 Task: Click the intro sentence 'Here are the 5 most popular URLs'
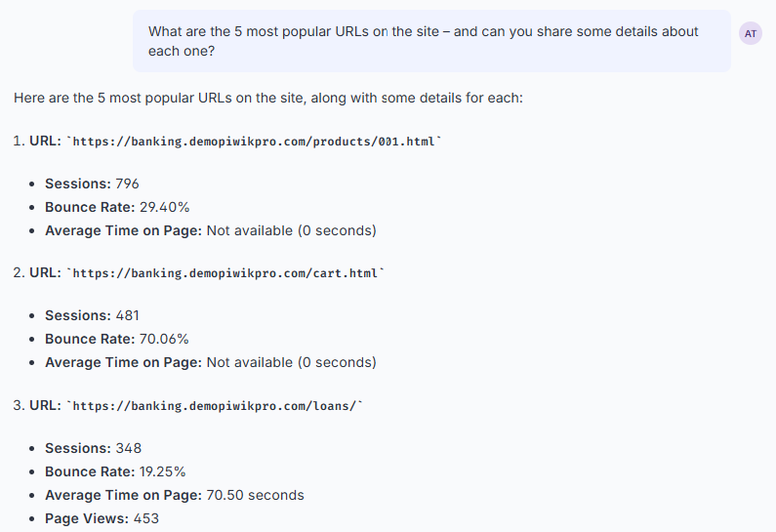coord(268,98)
